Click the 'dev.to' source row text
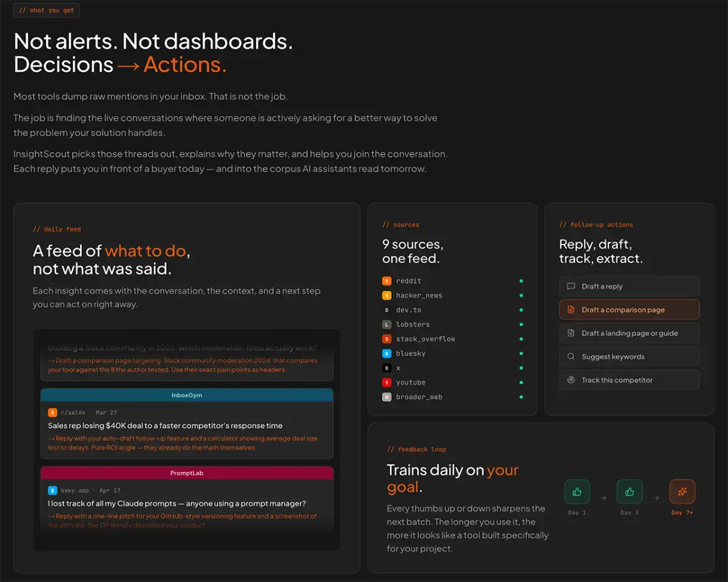 click(410, 310)
